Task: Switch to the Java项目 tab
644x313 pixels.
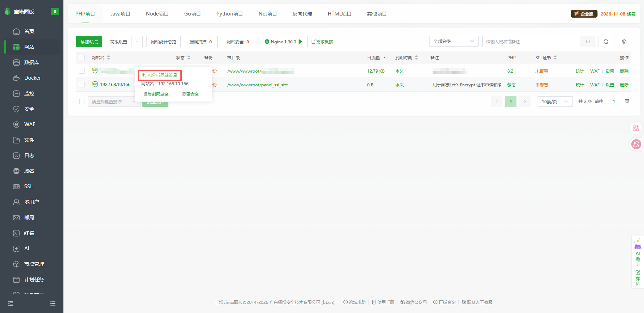Action: pyautogui.click(x=120, y=14)
